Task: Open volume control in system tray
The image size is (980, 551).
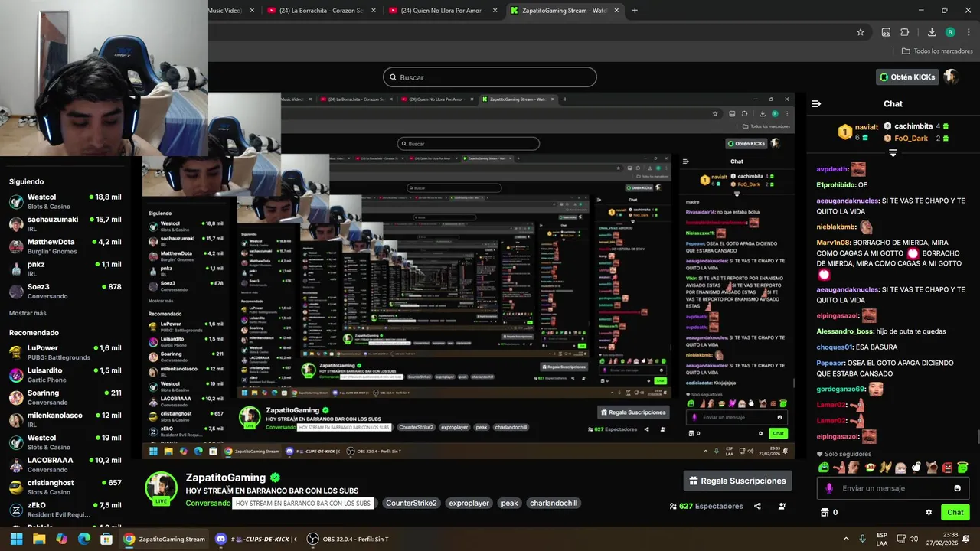Action: 914,539
